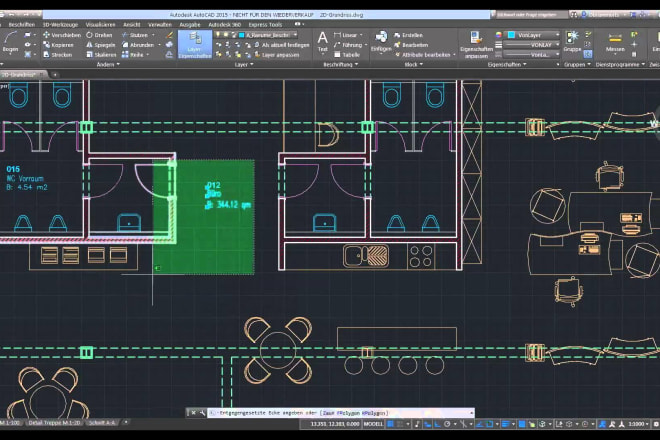Close the command line with X
The height and width of the screenshot is (440, 660).
click(193, 413)
